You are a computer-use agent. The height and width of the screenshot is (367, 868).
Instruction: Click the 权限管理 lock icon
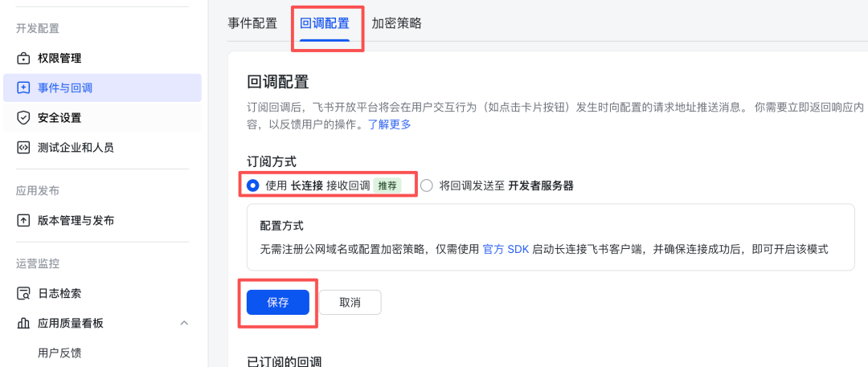23,59
